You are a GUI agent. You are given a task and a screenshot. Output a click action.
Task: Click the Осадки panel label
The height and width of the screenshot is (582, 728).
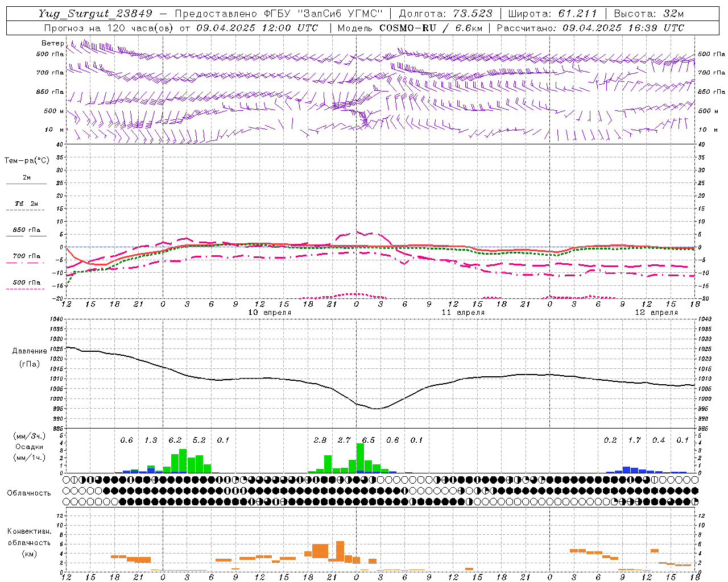pyautogui.click(x=29, y=447)
